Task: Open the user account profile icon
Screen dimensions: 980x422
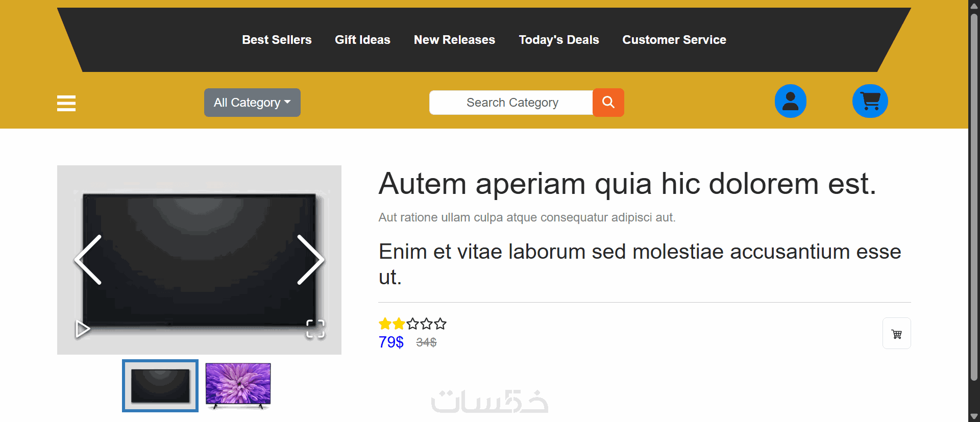Action: click(x=790, y=101)
